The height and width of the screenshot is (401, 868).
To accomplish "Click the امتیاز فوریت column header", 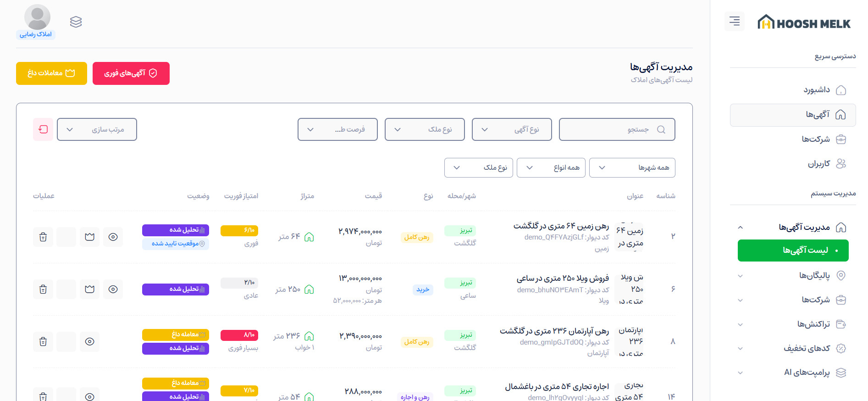I will [x=241, y=196].
